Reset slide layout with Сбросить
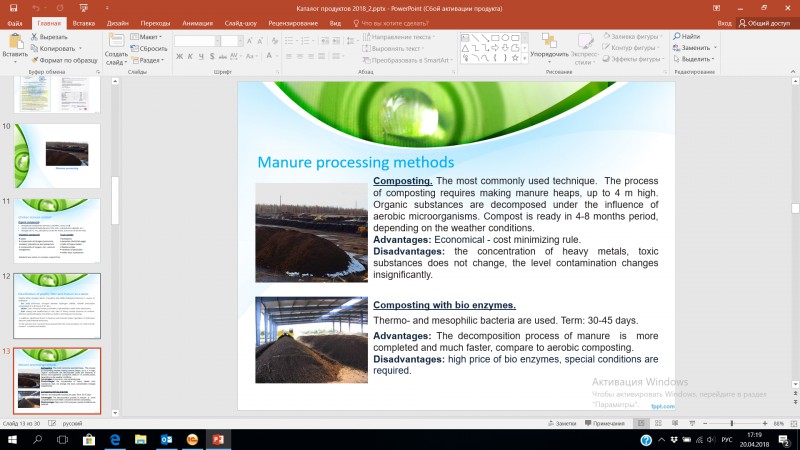The height and width of the screenshot is (450, 800). click(149, 48)
